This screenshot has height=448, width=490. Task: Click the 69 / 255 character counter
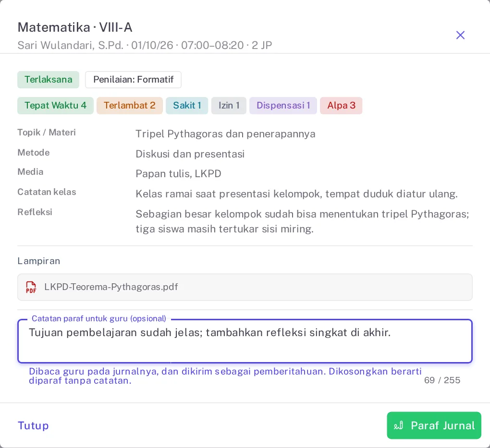[x=442, y=380]
